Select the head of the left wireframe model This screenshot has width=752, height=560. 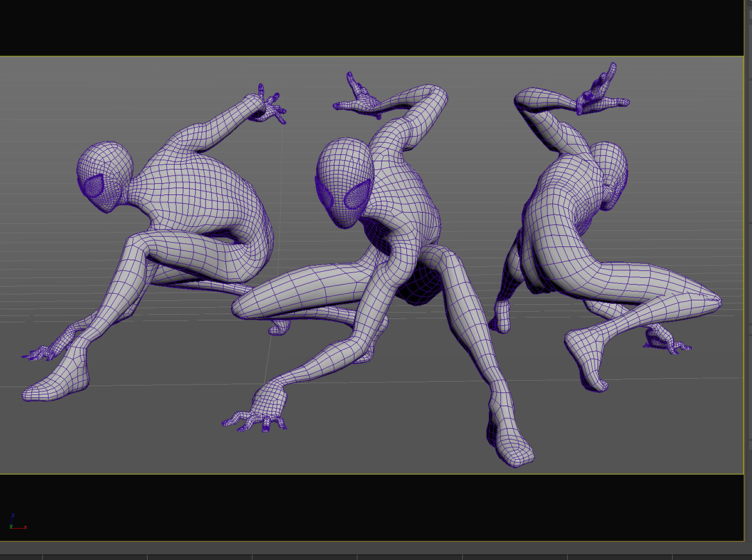coord(105,172)
